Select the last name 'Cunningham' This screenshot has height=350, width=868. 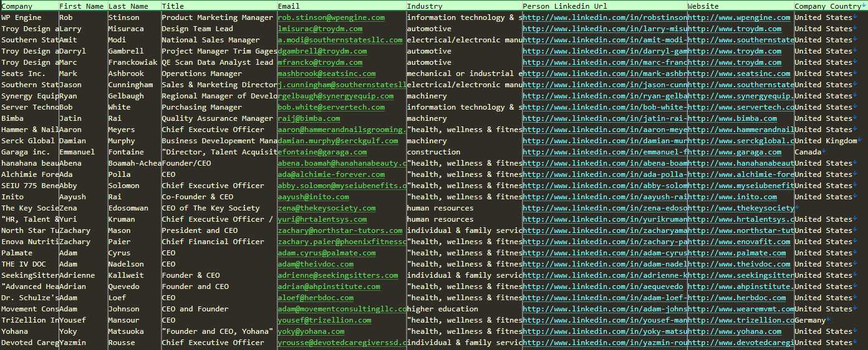click(131, 85)
